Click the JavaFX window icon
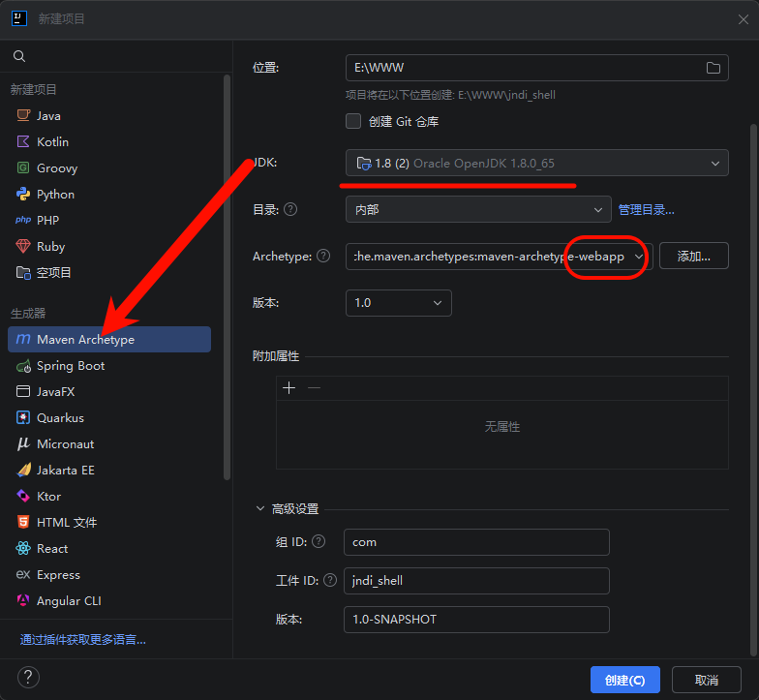The width and height of the screenshot is (759, 700). tap(23, 391)
